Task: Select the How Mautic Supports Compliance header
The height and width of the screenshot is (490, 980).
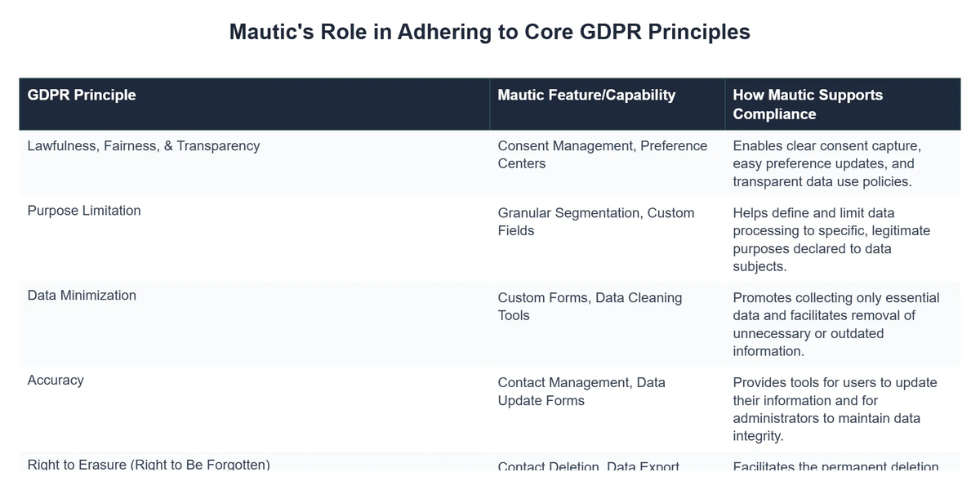Action: click(808, 105)
